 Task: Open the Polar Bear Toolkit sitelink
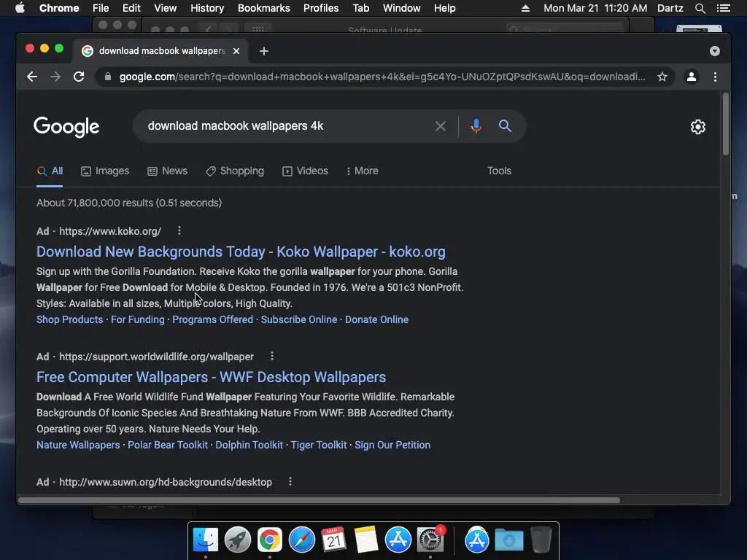click(168, 445)
